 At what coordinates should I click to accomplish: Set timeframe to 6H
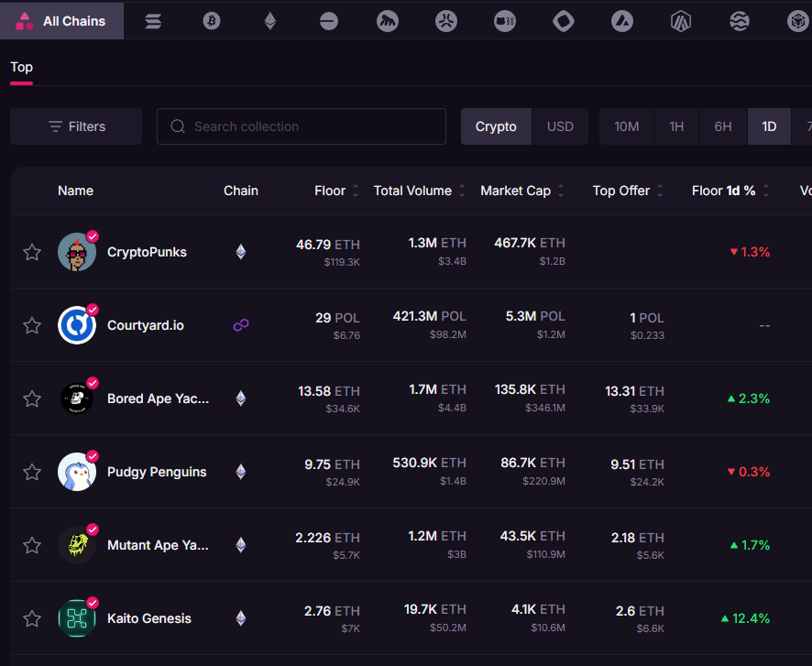(x=723, y=126)
